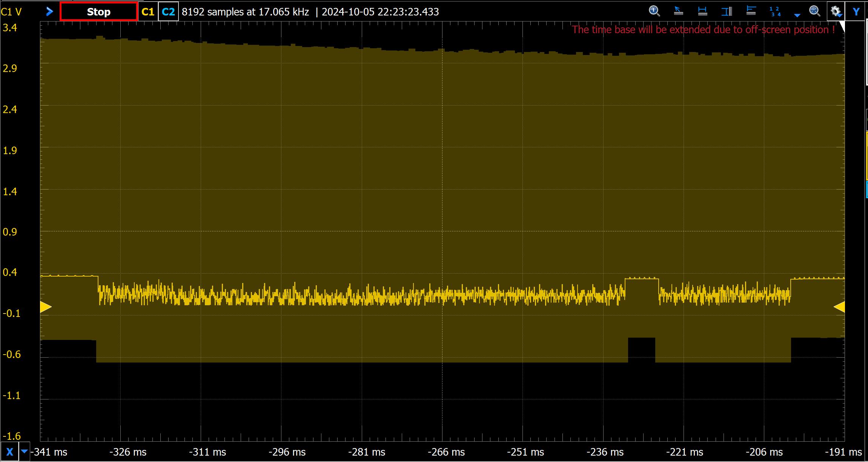Image resolution: width=868 pixels, height=462 pixels.
Task: Click the X axis button at bottom left
Action: (x=9, y=452)
